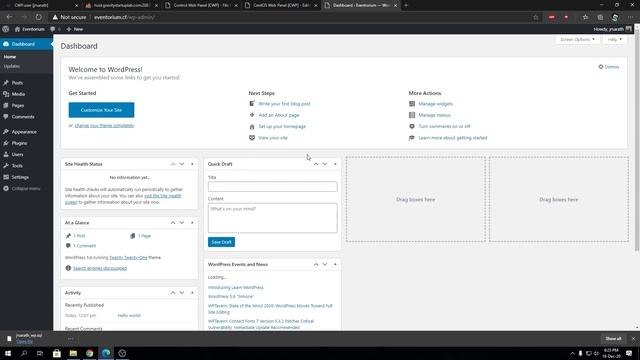Open the Media library menu
640x360 pixels.
[18, 94]
